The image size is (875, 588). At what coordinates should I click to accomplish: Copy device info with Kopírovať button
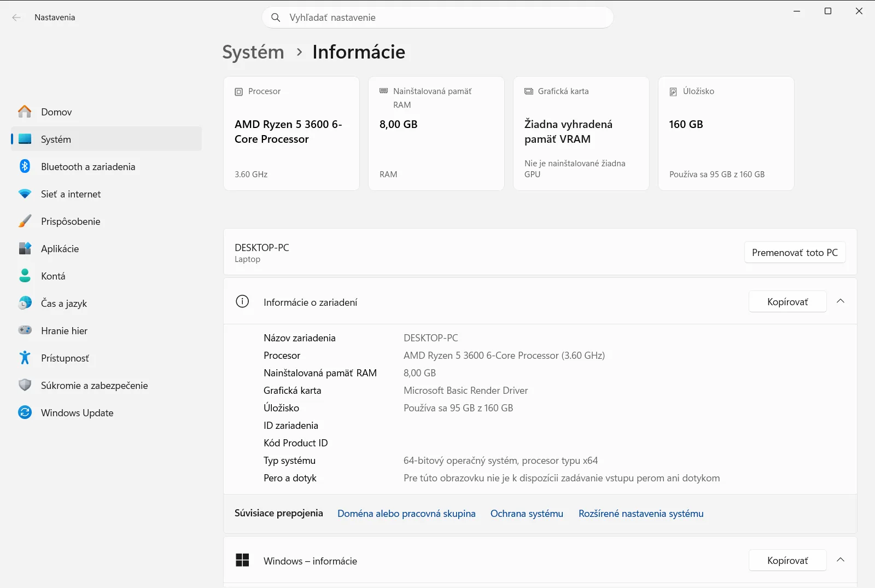787,301
